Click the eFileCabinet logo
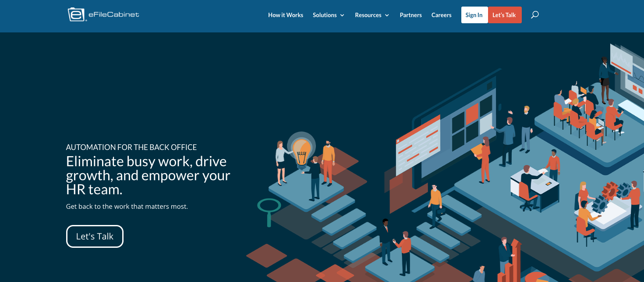 coord(103,14)
